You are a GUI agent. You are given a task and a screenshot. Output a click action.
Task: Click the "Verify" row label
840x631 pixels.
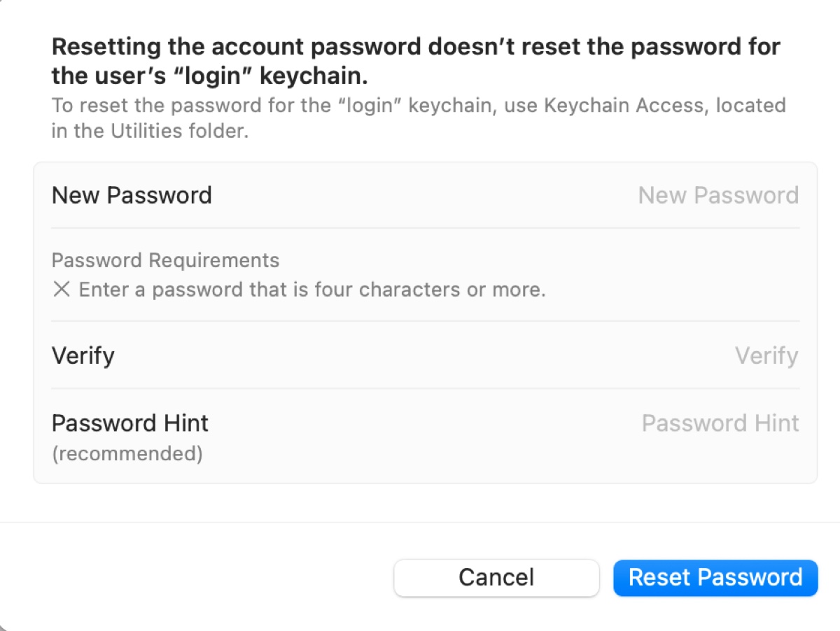pyautogui.click(x=83, y=356)
